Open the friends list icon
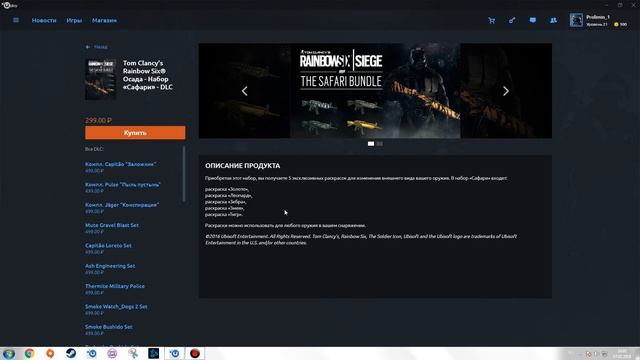 pos(553,20)
